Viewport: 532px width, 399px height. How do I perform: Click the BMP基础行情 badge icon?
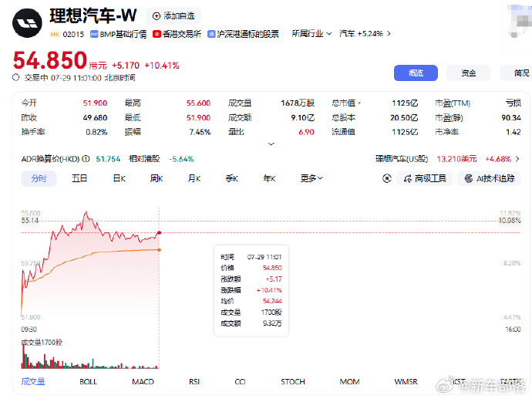click(x=94, y=34)
